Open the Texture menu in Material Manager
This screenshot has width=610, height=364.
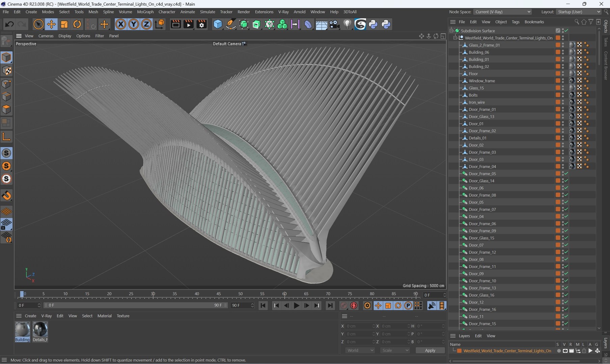tap(123, 316)
